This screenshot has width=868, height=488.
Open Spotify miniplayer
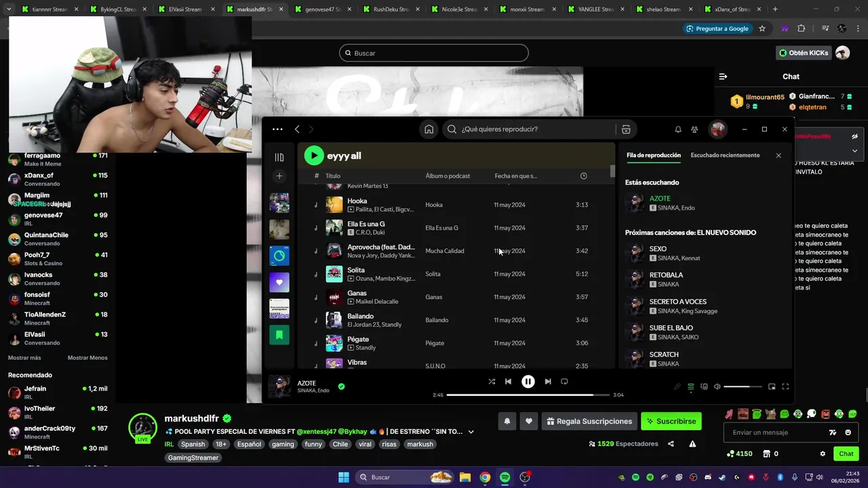772,387
